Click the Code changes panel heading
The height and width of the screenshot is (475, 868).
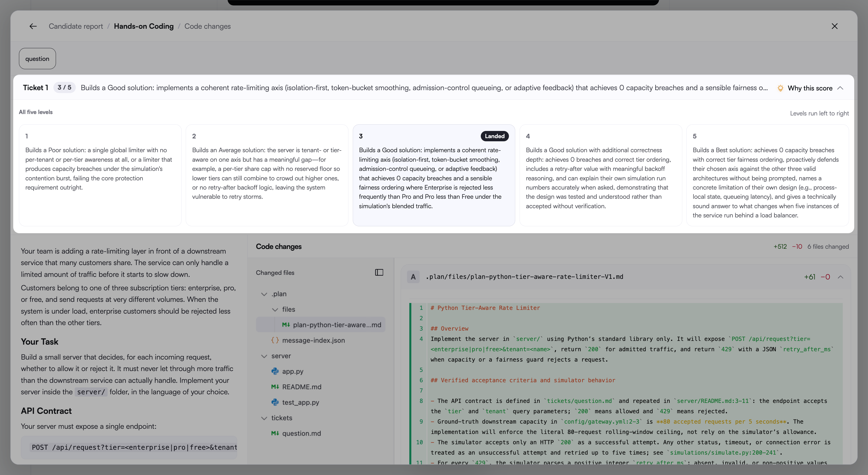click(279, 246)
